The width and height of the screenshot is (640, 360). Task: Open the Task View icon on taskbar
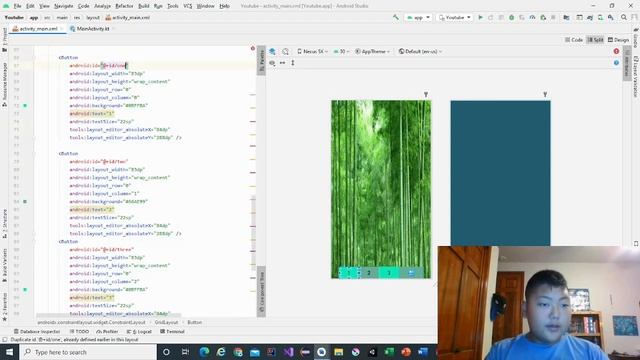(x=185, y=352)
